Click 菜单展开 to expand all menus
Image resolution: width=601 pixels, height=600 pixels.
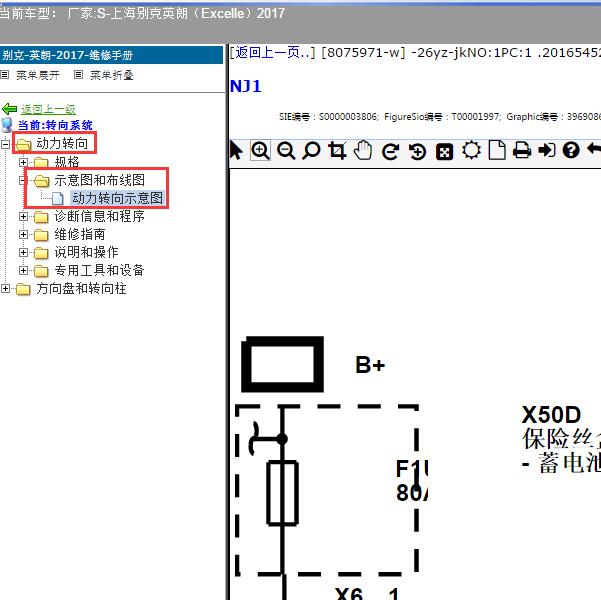(38, 75)
